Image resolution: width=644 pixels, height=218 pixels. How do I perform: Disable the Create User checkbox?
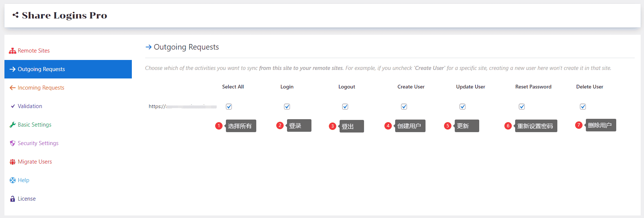[x=404, y=107]
